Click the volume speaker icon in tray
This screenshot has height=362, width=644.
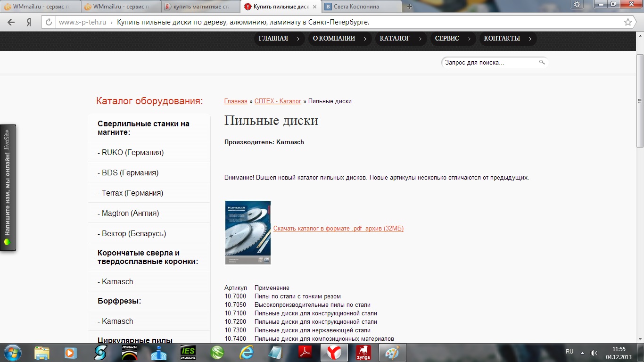click(x=594, y=353)
